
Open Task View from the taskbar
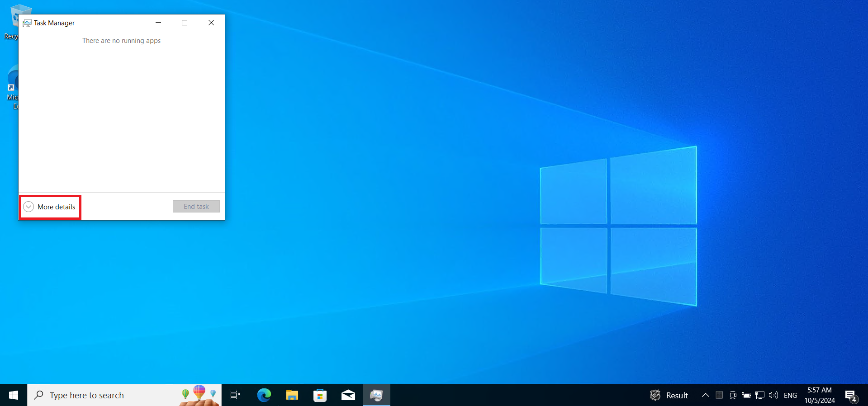[x=235, y=395]
